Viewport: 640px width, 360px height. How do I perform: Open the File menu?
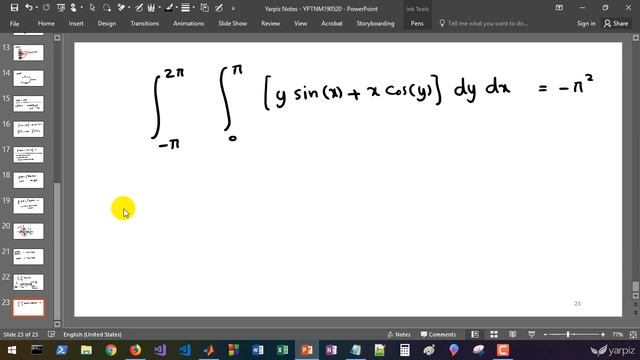[14, 23]
